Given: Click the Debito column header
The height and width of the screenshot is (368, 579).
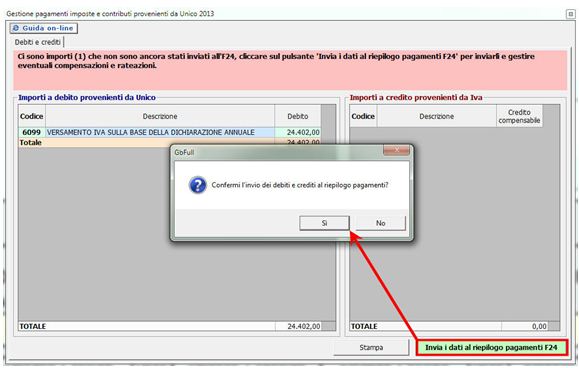Looking at the screenshot, I should (x=298, y=116).
